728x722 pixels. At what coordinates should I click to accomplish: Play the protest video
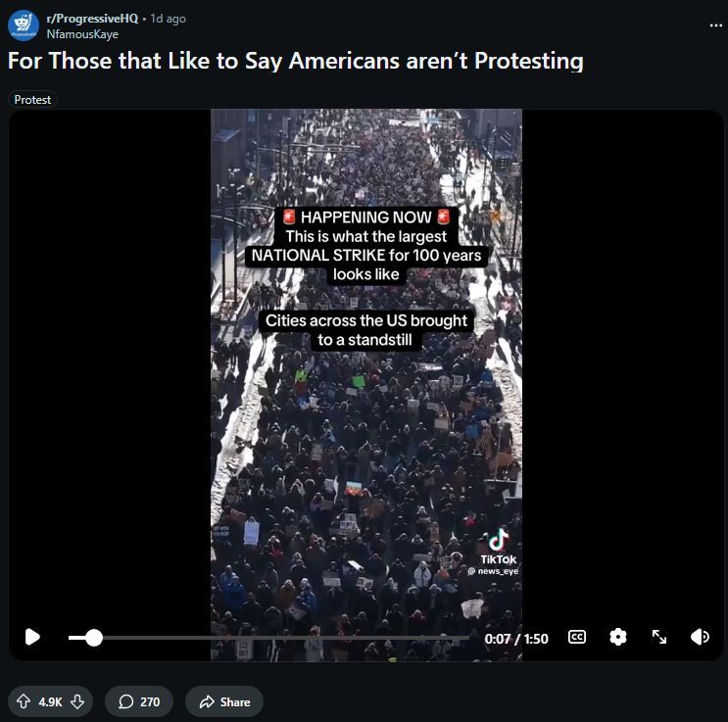tap(32, 637)
